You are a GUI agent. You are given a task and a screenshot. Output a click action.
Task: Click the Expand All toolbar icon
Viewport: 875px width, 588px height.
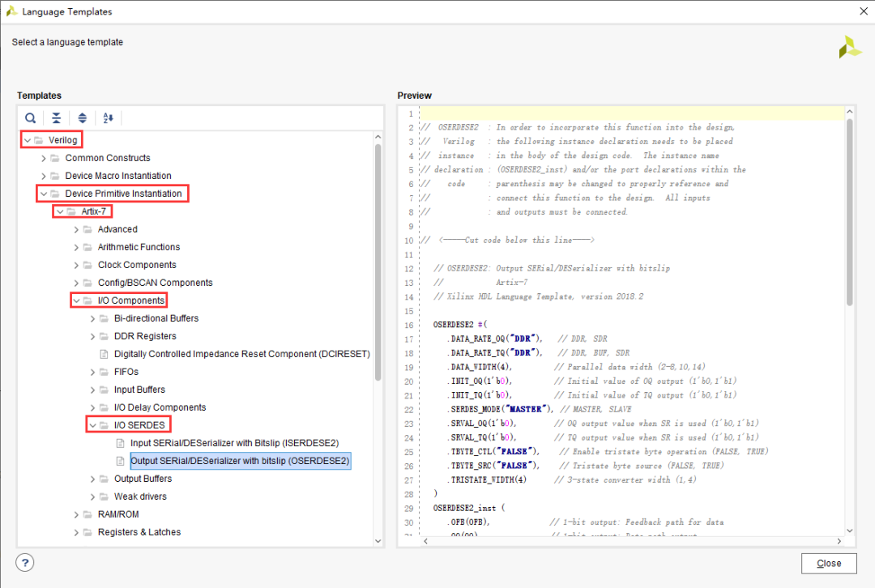point(82,117)
